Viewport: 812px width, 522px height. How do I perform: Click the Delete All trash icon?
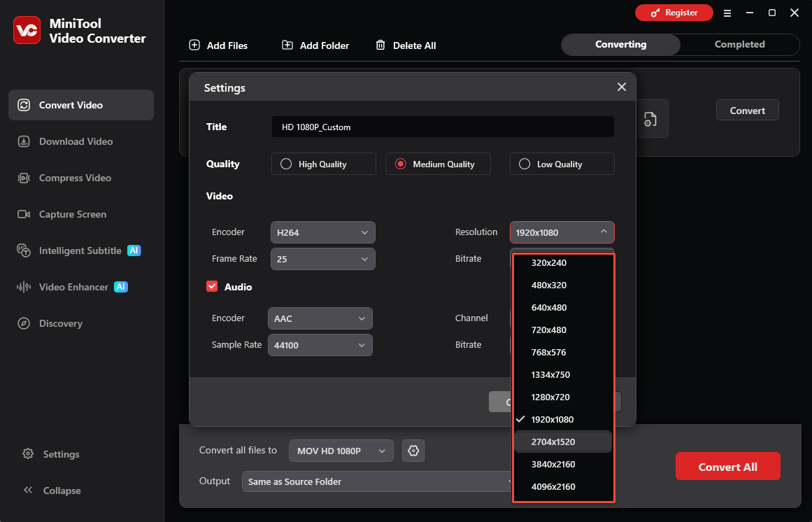coord(380,45)
